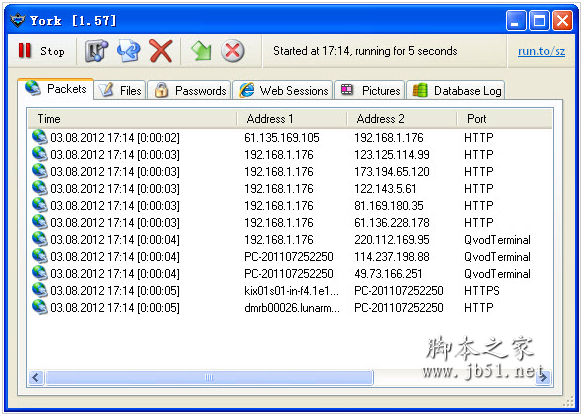
Task: Click the right arrow of the horizontal scrollbar
Action: pyautogui.click(x=543, y=377)
